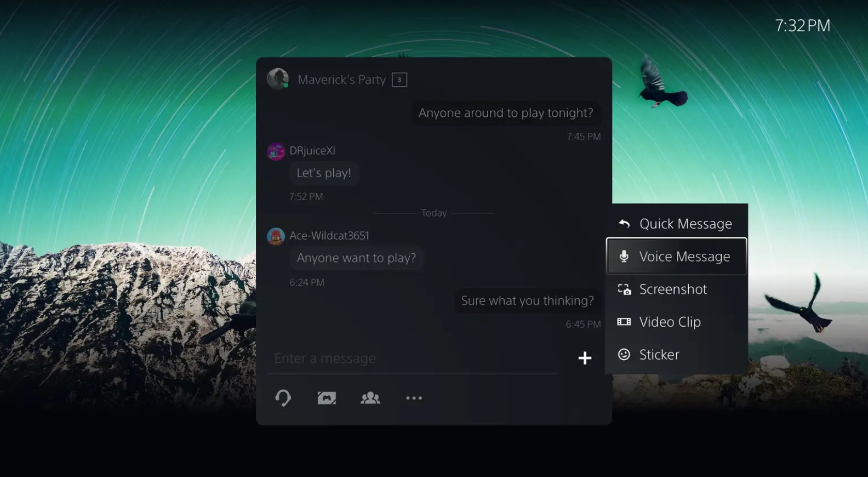
Task: Select the Maverick's Party title
Action: pos(342,80)
